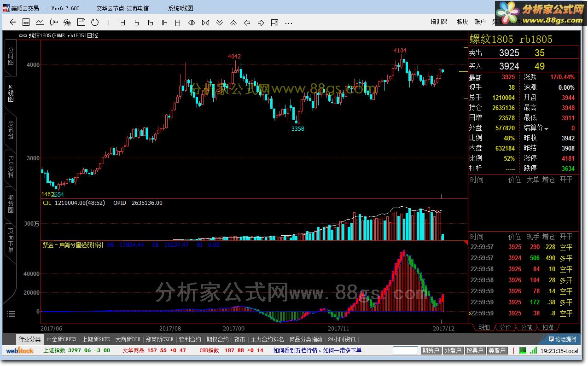This screenshot has width=588, height=366.
Task: Click the green signal strength icon
Action: (533, 350)
